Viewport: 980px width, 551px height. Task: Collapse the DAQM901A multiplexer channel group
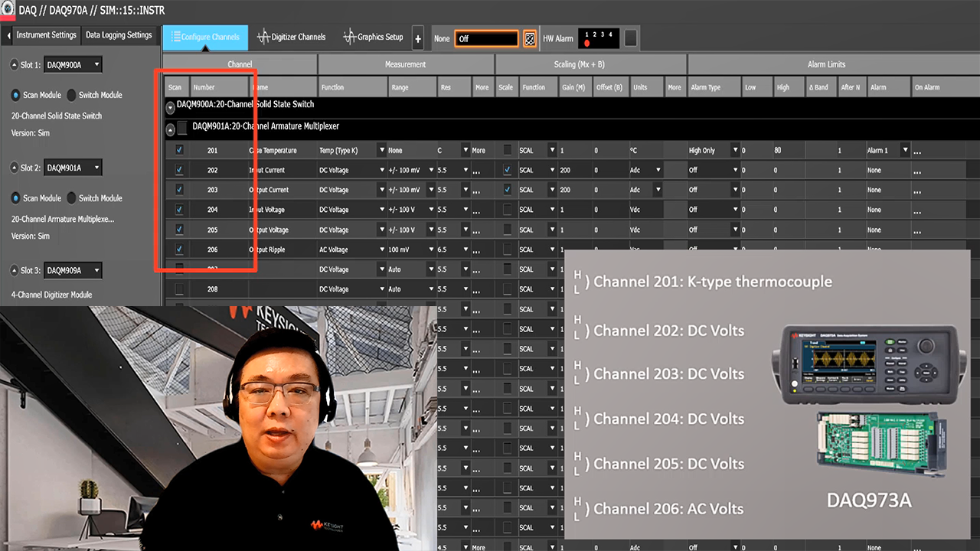[170, 129]
